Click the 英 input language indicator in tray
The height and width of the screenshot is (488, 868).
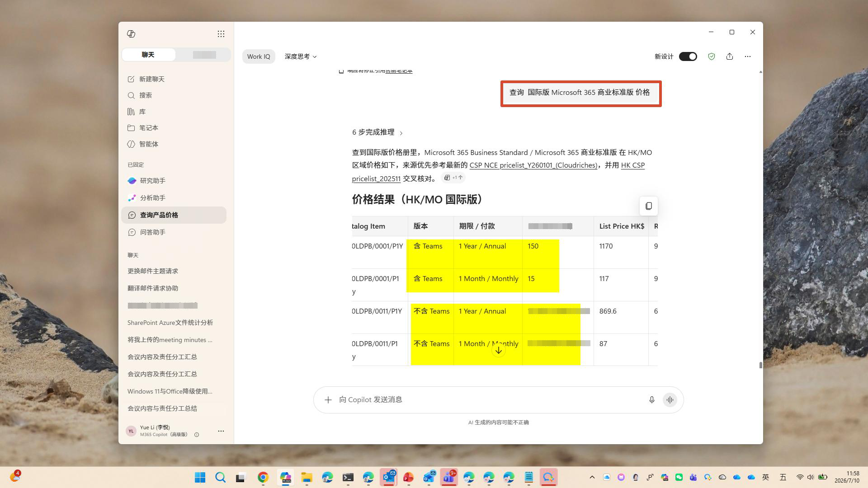point(765,477)
